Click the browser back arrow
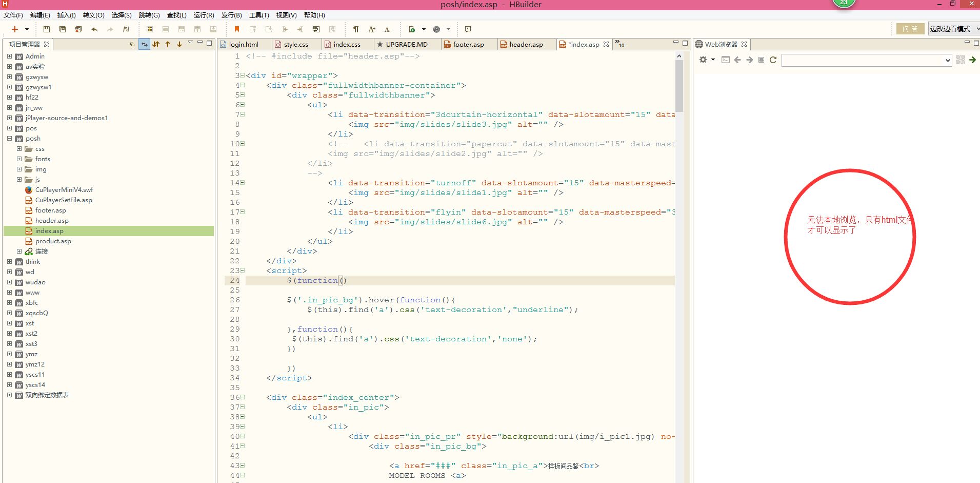The height and width of the screenshot is (483, 980). click(737, 60)
